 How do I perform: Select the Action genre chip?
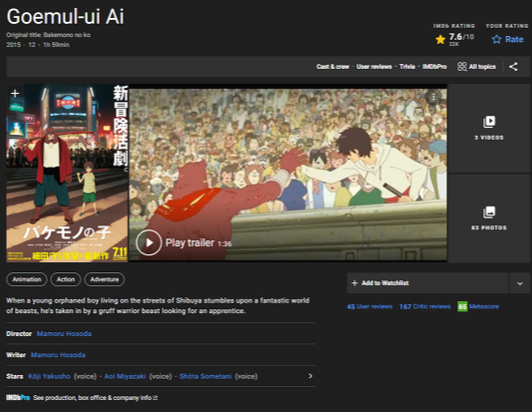(66, 279)
